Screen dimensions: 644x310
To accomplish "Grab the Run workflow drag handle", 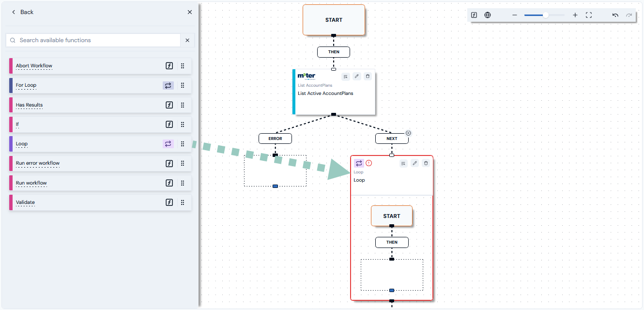I will point(183,183).
